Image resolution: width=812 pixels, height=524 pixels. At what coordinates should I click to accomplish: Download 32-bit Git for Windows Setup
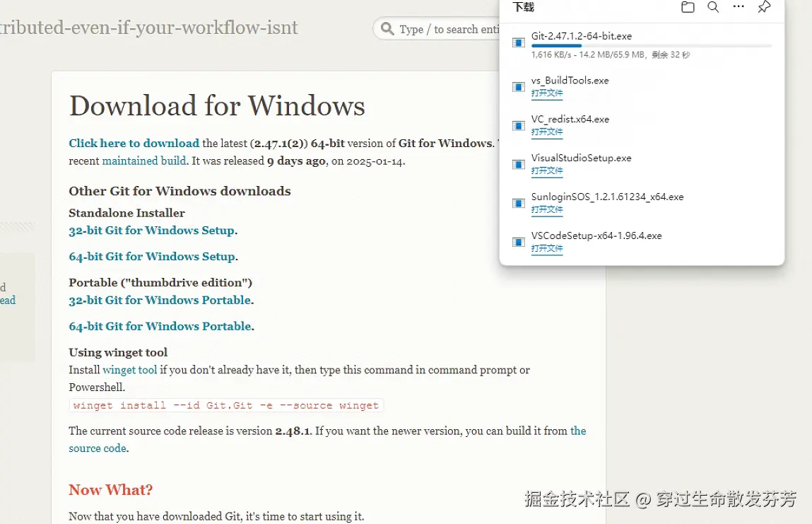coord(152,230)
